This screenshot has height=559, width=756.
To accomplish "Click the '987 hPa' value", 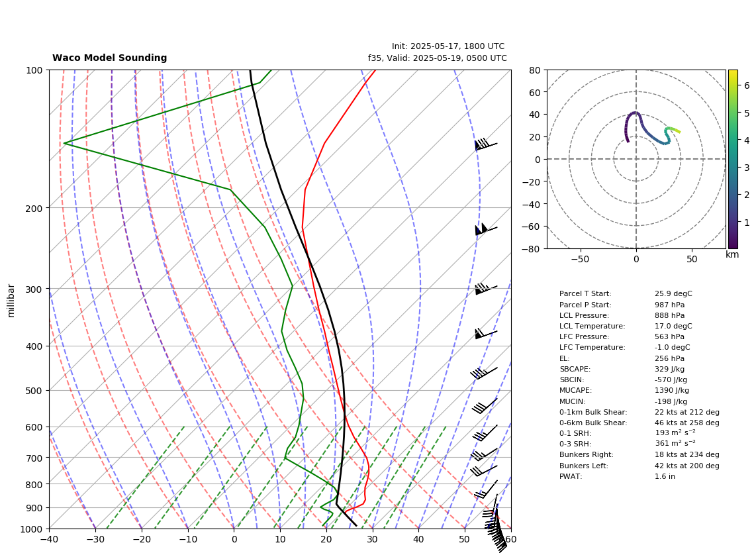I will coord(670,305).
